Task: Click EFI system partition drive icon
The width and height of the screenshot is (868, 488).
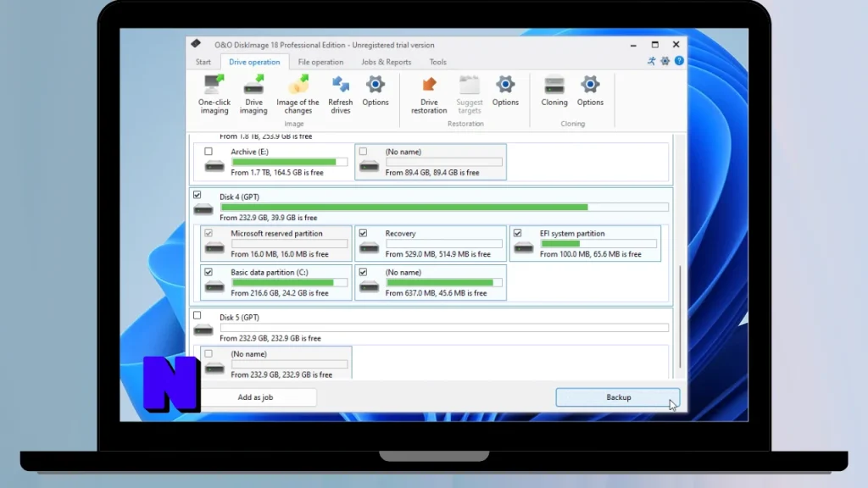Action: pos(523,247)
